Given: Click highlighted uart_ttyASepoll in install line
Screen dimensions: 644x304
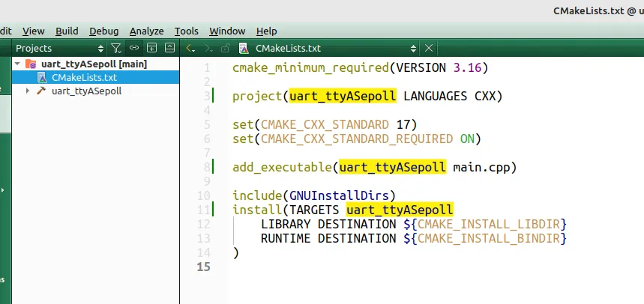Looking at the screenshot, I should [399, 210].
